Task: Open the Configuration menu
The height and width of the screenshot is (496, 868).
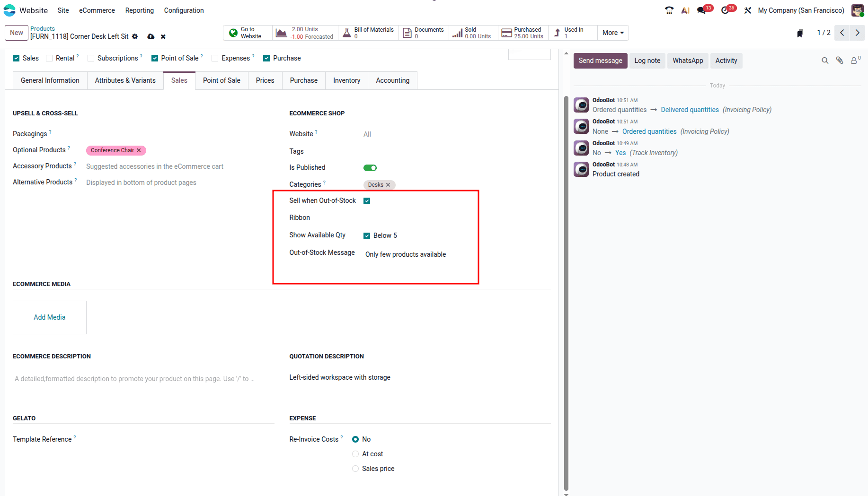Action: tap(184, 10)
